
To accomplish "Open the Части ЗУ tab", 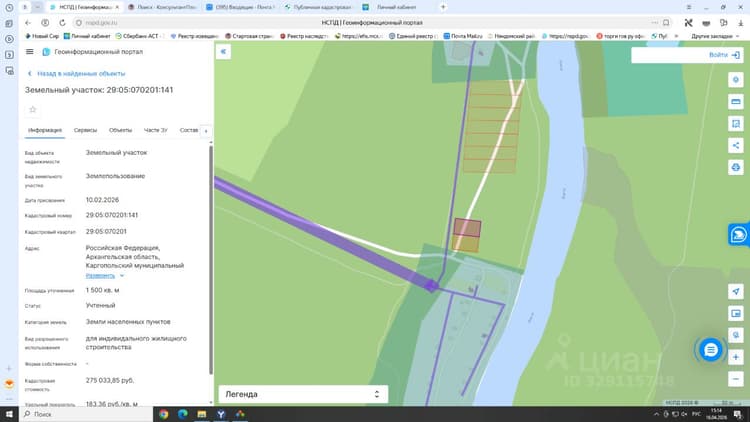I will tap(155, 130).
